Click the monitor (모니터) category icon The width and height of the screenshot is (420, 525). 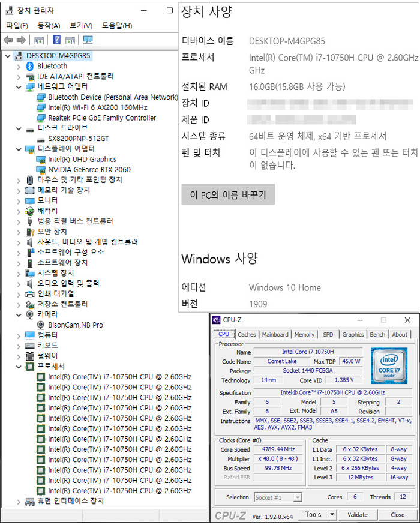tap(30, 201)
